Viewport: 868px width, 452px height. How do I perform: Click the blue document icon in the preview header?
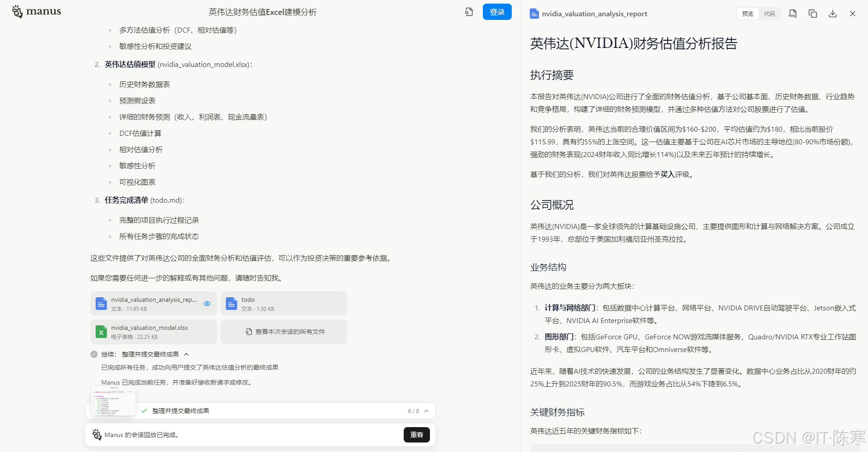click(x=534, y=14)
